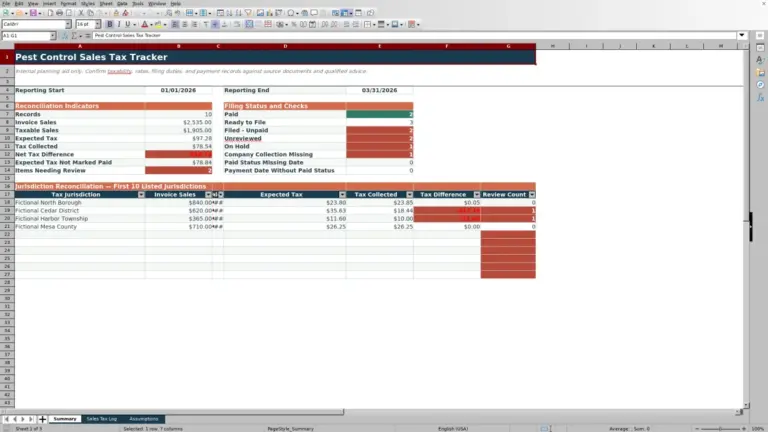Screen dimensions: 768x432
Task: Toggle Center Horizontally alignment
Action: click(x=185, y=24)
